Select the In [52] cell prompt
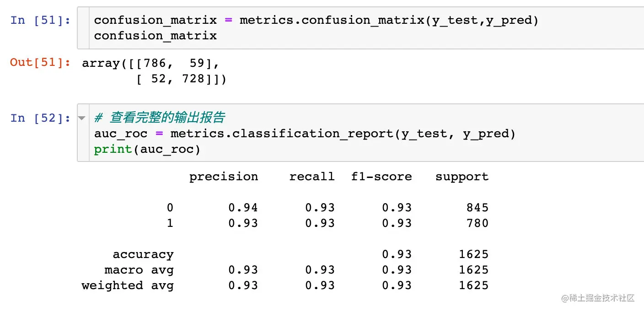The image size is (644, 312). tap(40, 118)
